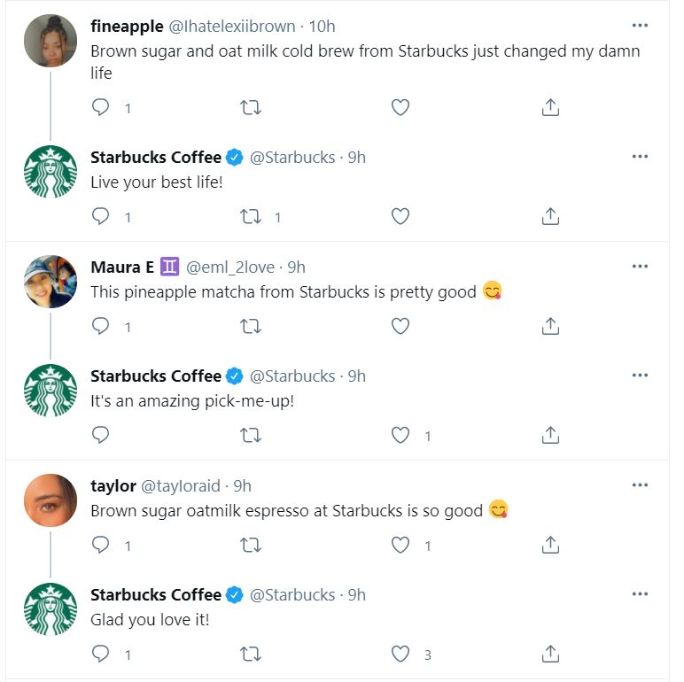Image resolution: width=684 pixels, height=682 pixels.
Task: Share Starbucks' "Glad you love it!" reply
Action: point(549,654)
